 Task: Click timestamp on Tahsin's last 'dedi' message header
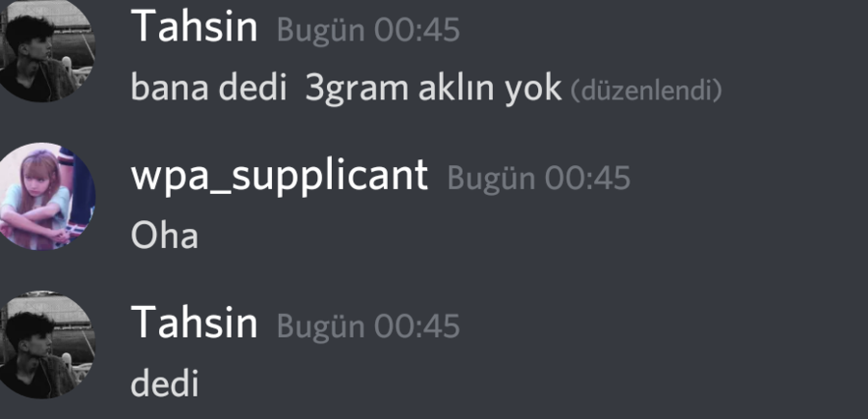368,326
